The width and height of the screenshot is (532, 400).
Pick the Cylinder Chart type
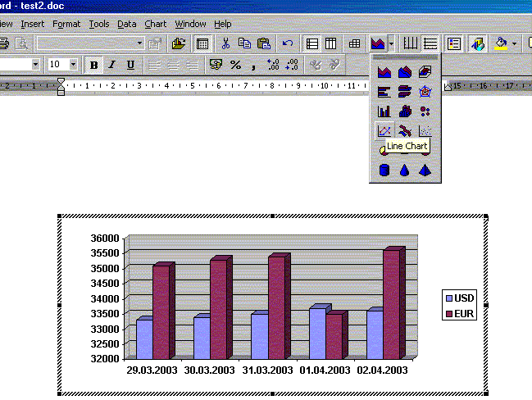384,170
